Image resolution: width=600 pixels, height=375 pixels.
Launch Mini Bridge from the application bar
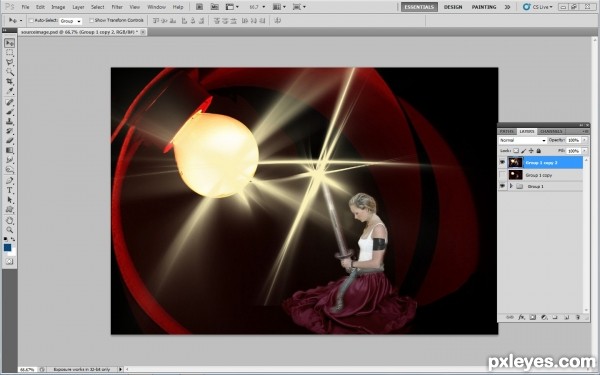[215, 7]
